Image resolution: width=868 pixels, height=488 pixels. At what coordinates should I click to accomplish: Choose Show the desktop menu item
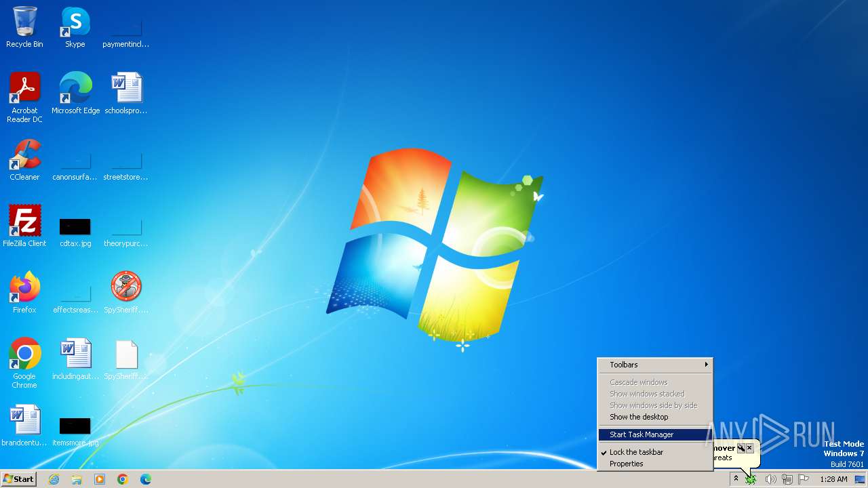click(655, 417)
